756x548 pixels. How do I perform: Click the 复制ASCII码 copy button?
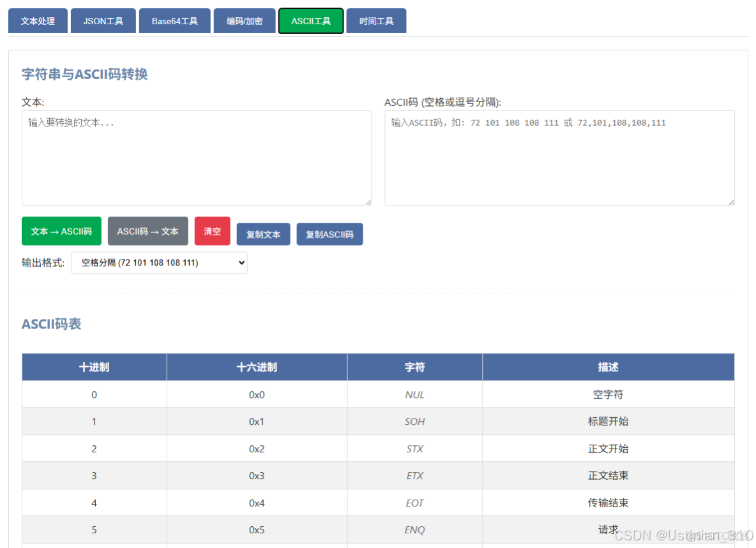[329, 234]
